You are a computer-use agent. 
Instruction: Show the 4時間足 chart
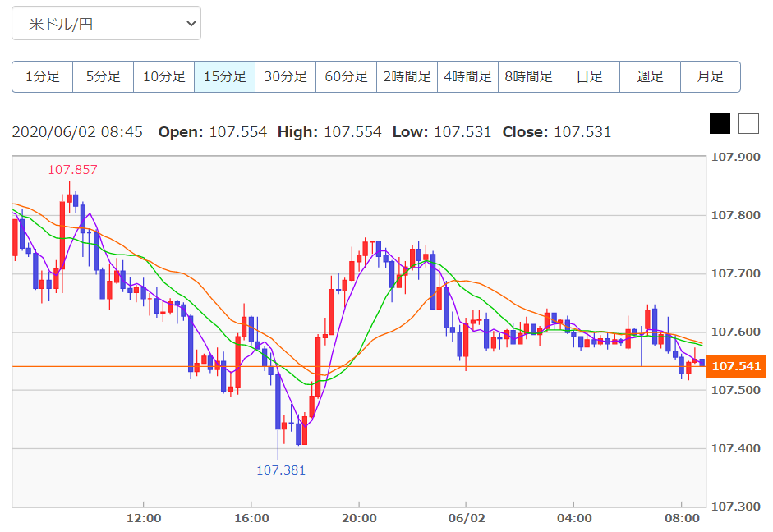pos(468,77)
